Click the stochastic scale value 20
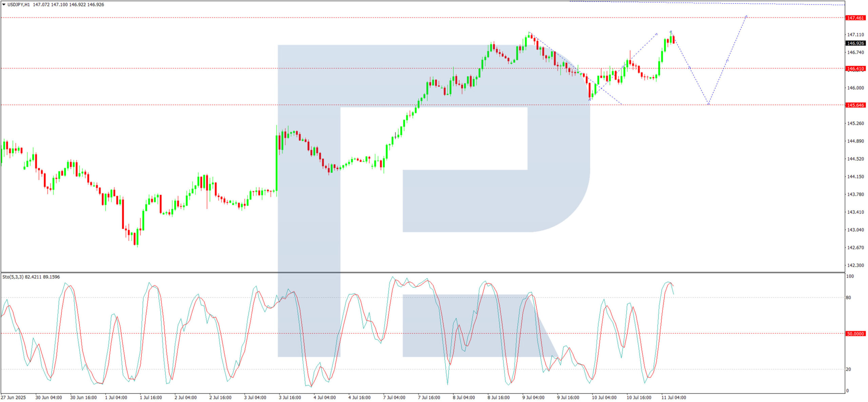 click(848, 369)
